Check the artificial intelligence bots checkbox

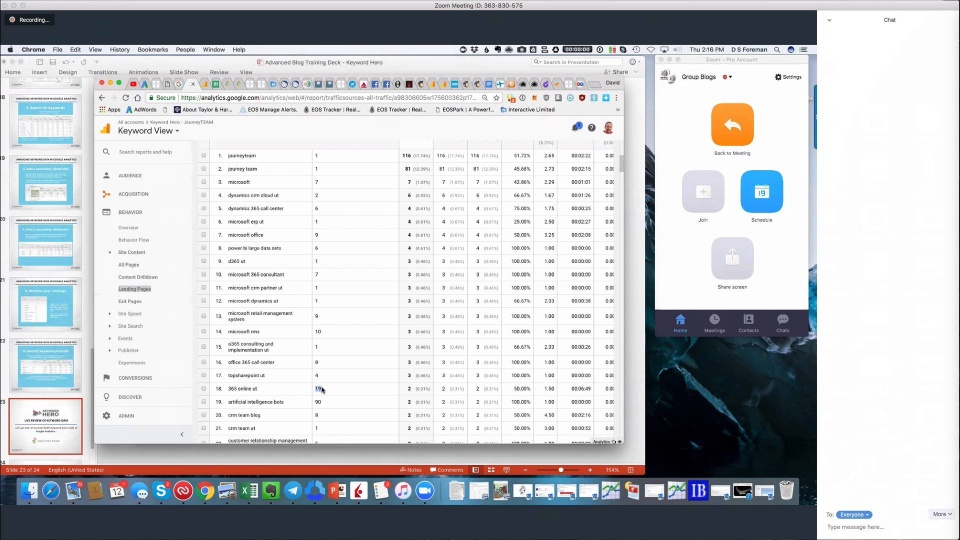(204, 402)
